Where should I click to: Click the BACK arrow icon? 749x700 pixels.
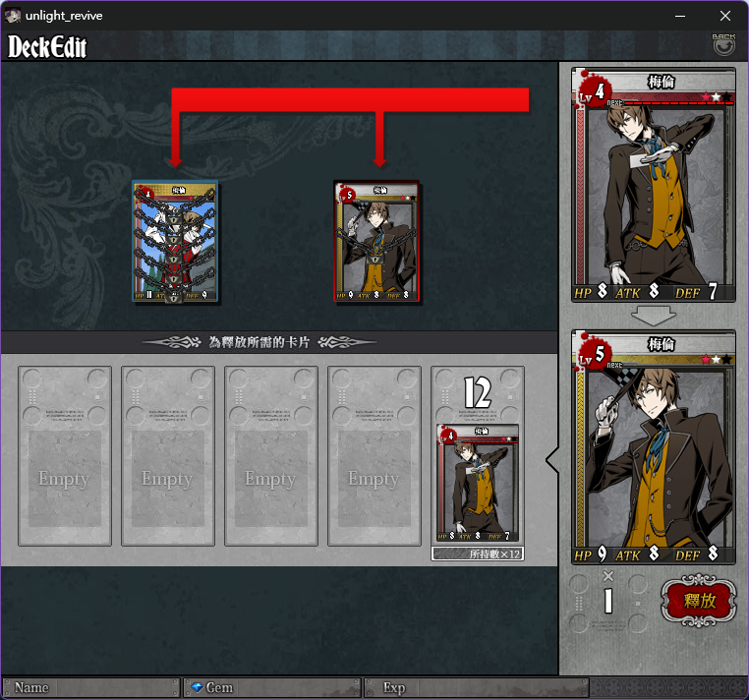[723, 45]
